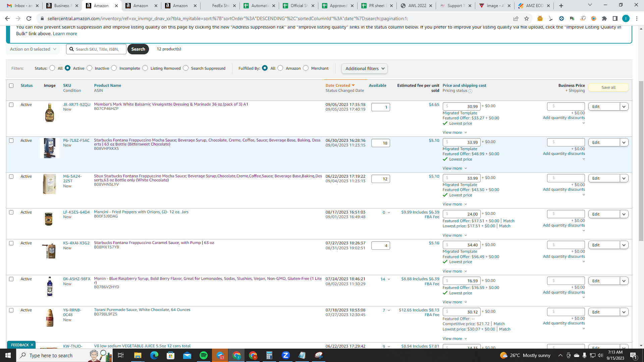This screenshot has width=644, height=362.
Task: Click the Date Created sort arrow
Action: 353,85
